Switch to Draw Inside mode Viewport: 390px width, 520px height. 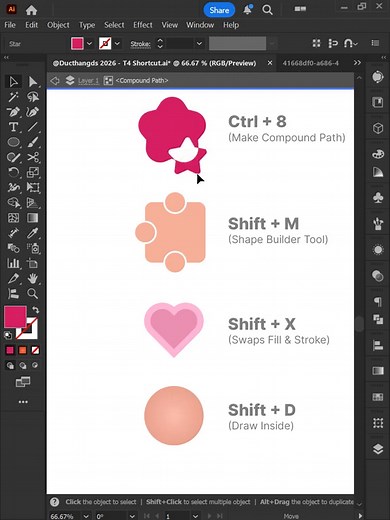tap(35, 366)
